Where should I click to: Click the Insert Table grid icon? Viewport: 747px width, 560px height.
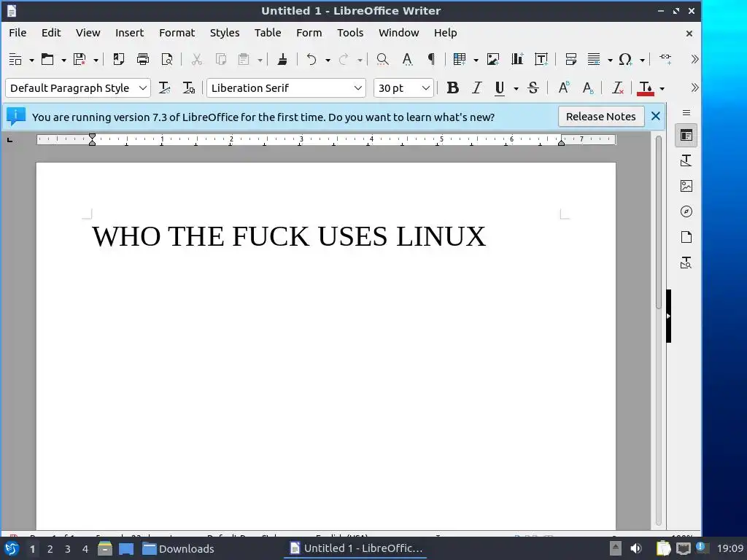(460, 59)
